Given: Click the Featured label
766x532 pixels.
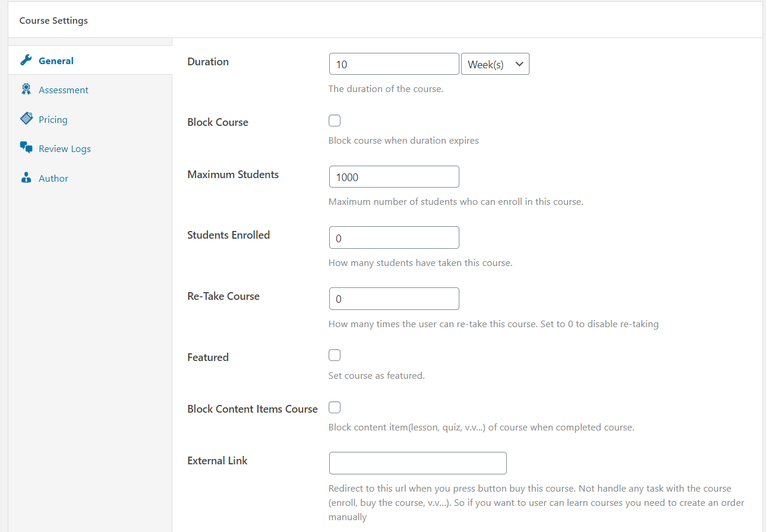Looking at the screenshot, I should [208, 357].
